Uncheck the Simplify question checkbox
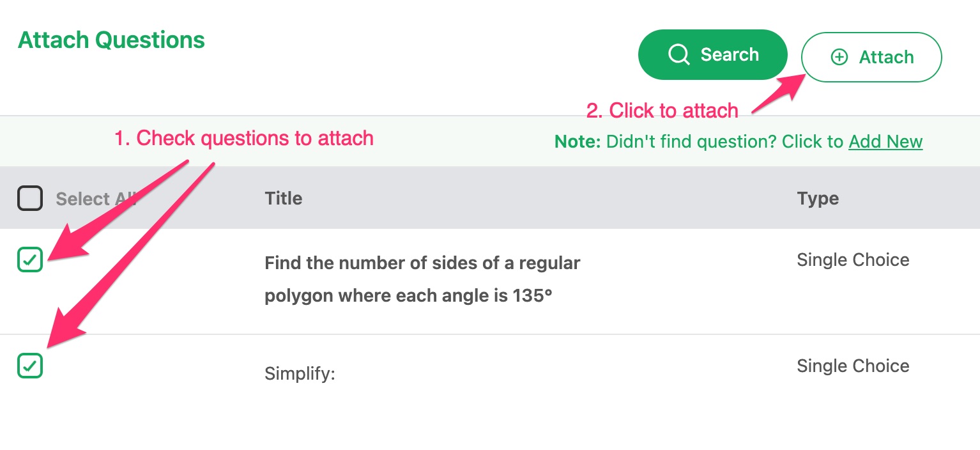 coord(29,366)
